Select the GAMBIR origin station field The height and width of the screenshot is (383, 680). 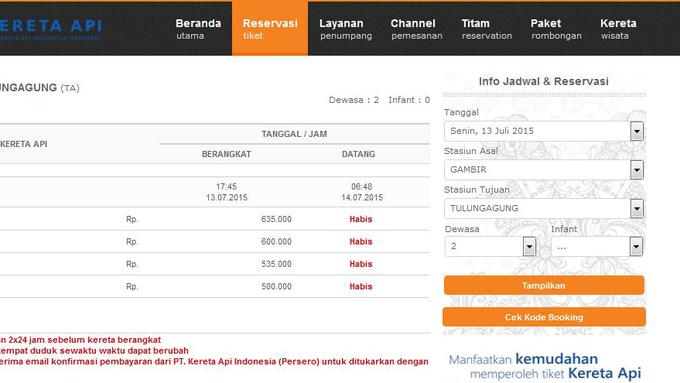[537, 170]
